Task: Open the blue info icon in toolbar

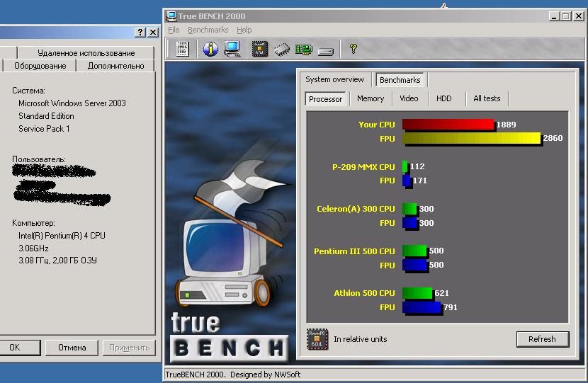Action: point(210,49)
